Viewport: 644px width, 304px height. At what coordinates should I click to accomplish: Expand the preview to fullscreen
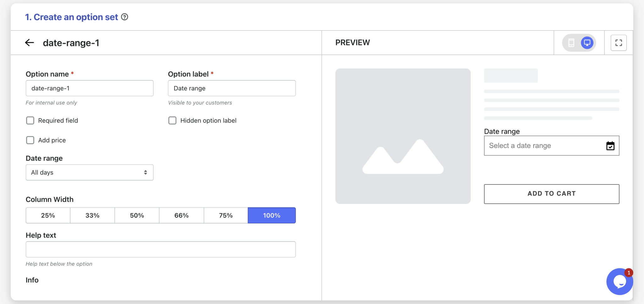618,42
